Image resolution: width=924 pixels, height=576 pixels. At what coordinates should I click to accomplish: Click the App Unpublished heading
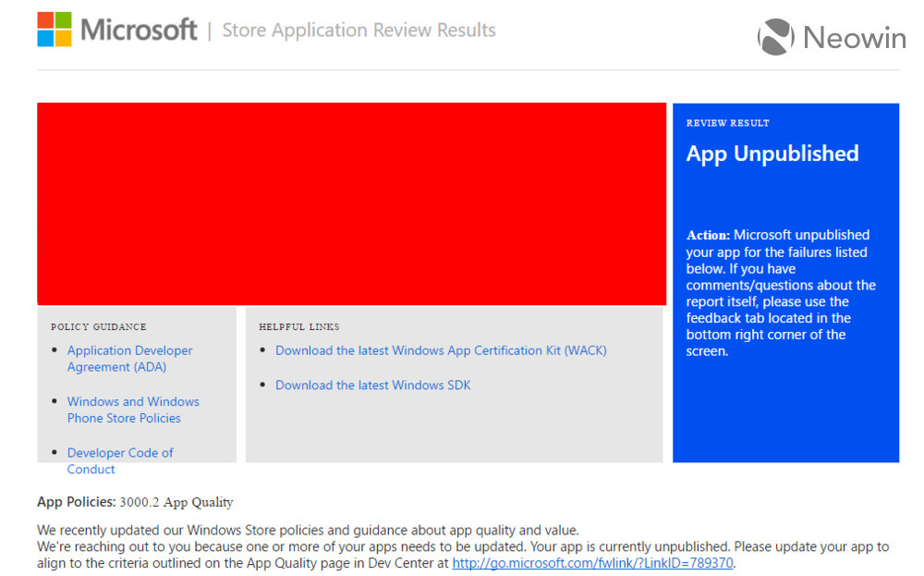[x=772, y=153]
